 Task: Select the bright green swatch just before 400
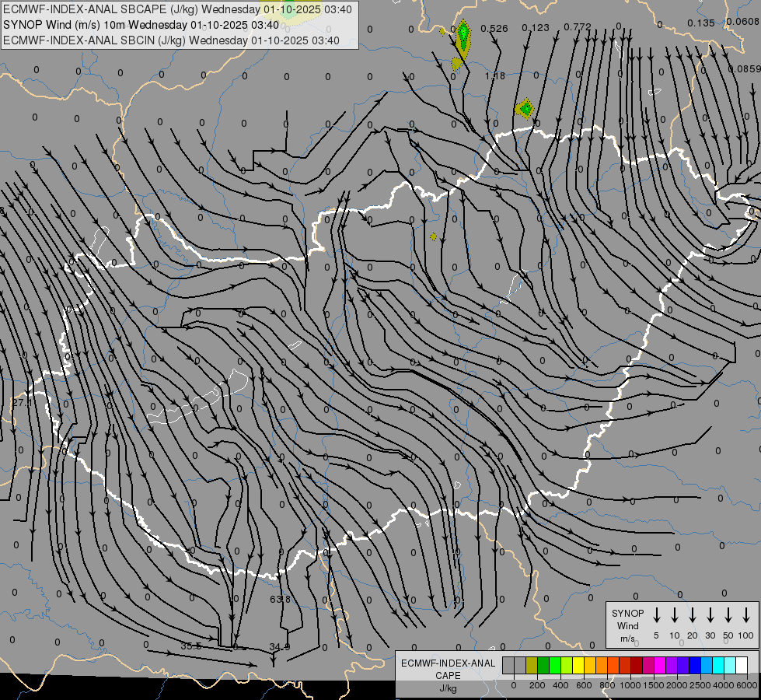pyautogui.click(x=555, y=665)
